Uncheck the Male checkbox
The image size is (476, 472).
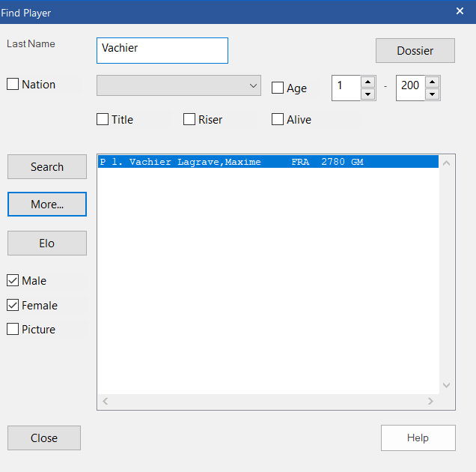pos(13,280)
